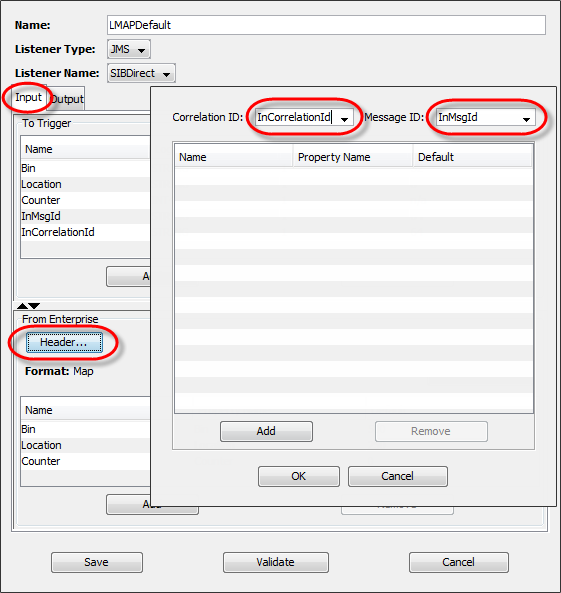The image size is (561, 593).
Task: Click the Header... button
Action: [x=64, y=342]
